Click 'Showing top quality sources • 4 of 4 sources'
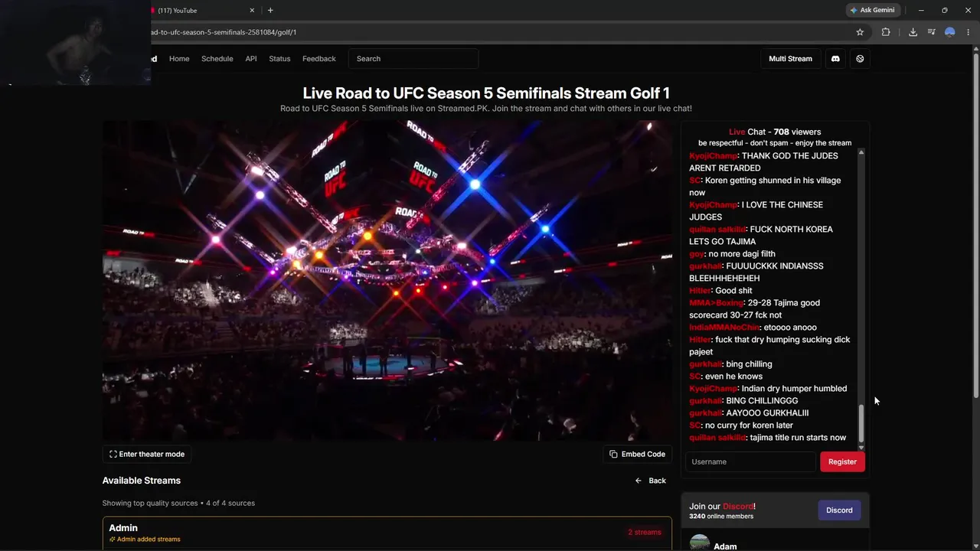The height and width of the screenshot is (551, 980). (x=178, y=504)
